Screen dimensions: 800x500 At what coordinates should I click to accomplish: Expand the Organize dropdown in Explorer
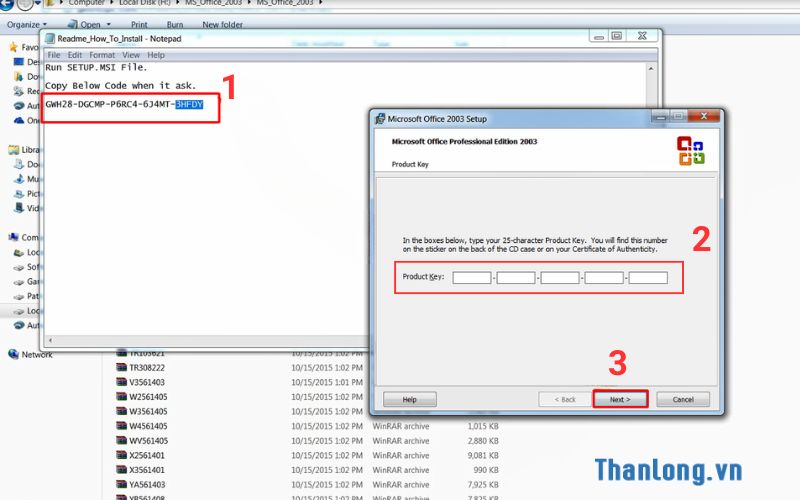pyautogui.click(x=27, y=24)
